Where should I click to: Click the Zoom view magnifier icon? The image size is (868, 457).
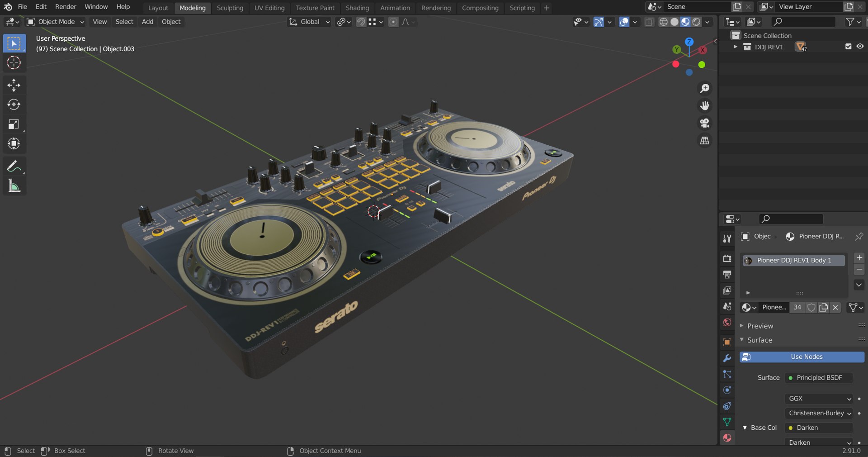704,88
